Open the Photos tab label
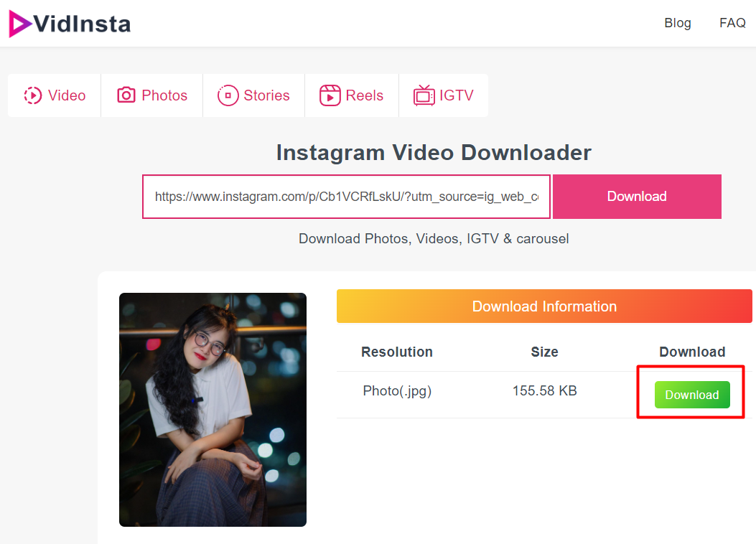756x544 pixels. point(164,95)
